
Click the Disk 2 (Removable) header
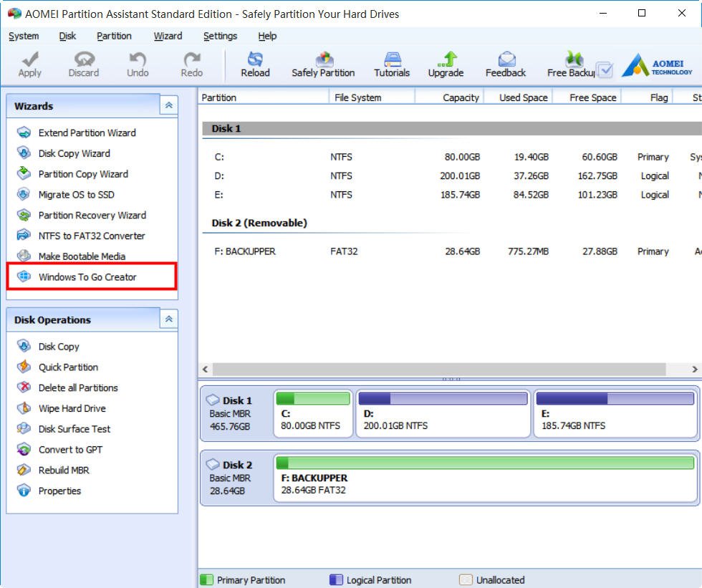point(259,223)
